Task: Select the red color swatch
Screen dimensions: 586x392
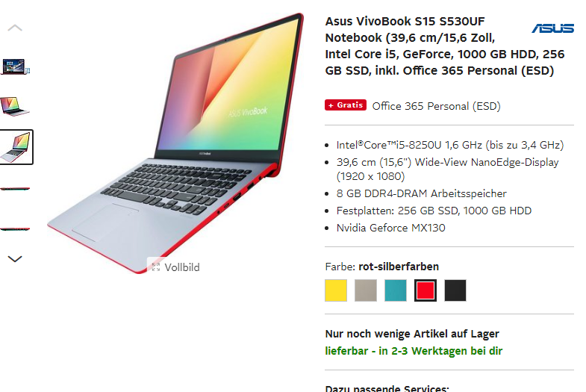Action: click(x=426, y=290)
